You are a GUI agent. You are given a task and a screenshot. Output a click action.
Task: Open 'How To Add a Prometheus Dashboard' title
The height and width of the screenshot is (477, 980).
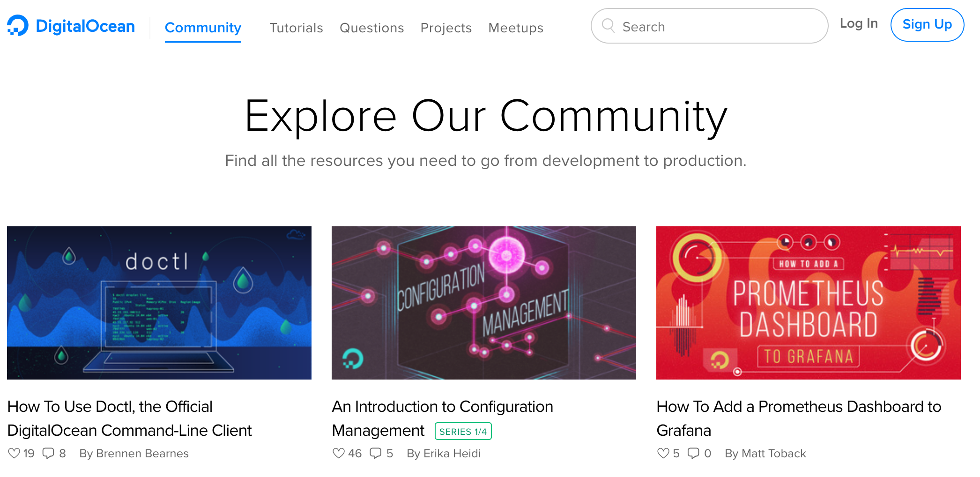[799, 418]
